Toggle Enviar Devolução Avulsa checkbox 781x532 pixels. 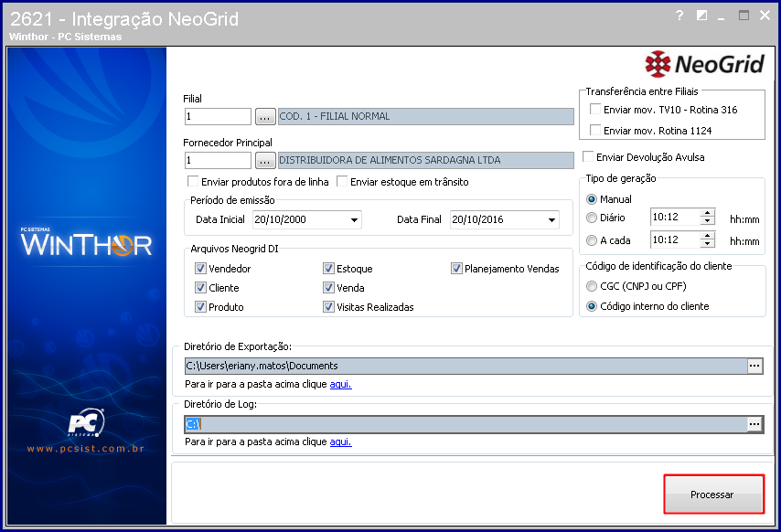pyautogui.click(x=588, y=156)
